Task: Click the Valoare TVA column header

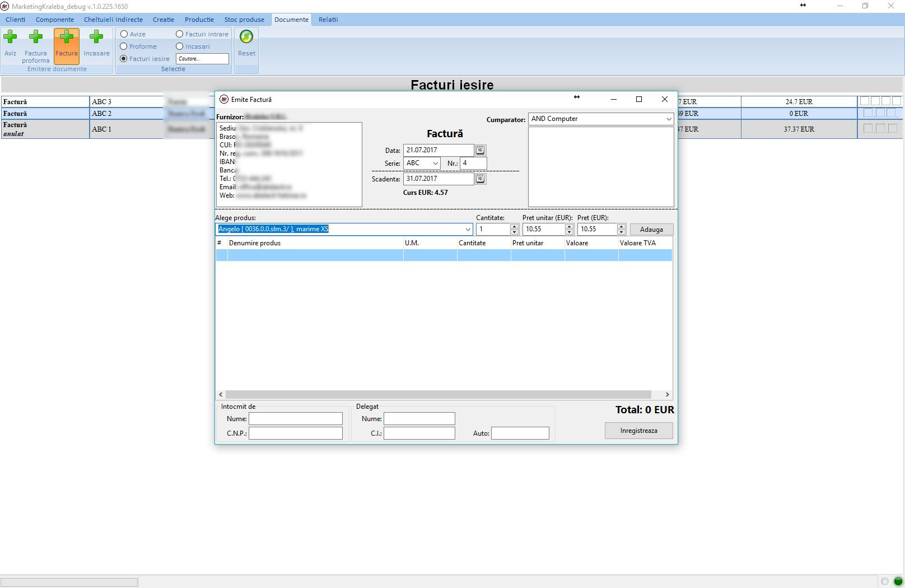Action: pyautogui.click(x=645, y=243)
